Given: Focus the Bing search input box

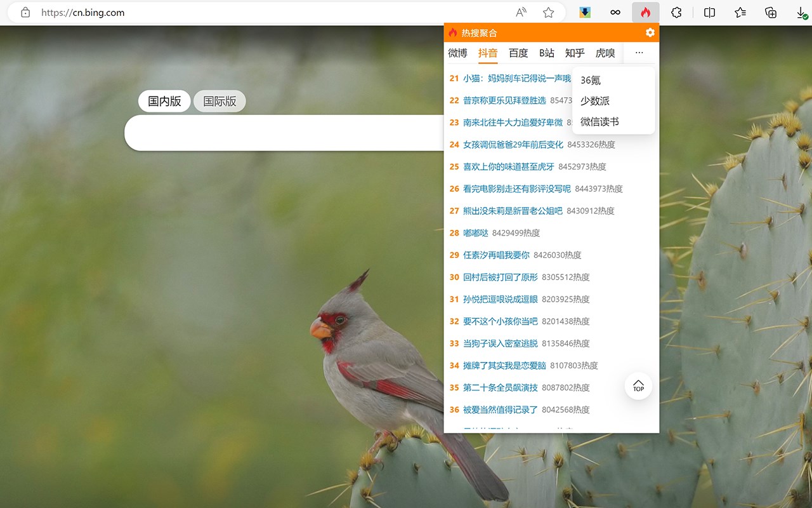Looking at the screenshot, I should [284, 133].
